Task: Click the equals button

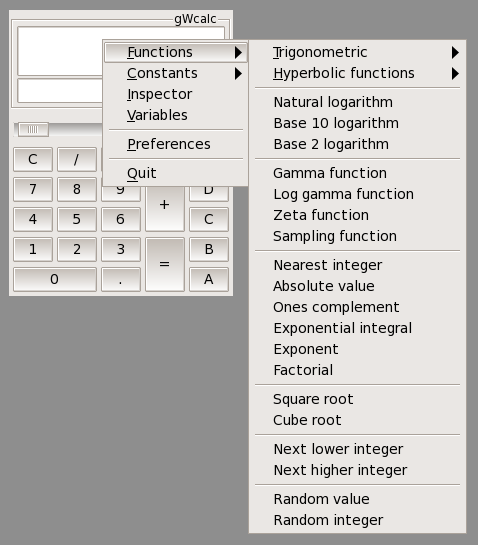Action: pyautogui.click(x=164, y=264)
